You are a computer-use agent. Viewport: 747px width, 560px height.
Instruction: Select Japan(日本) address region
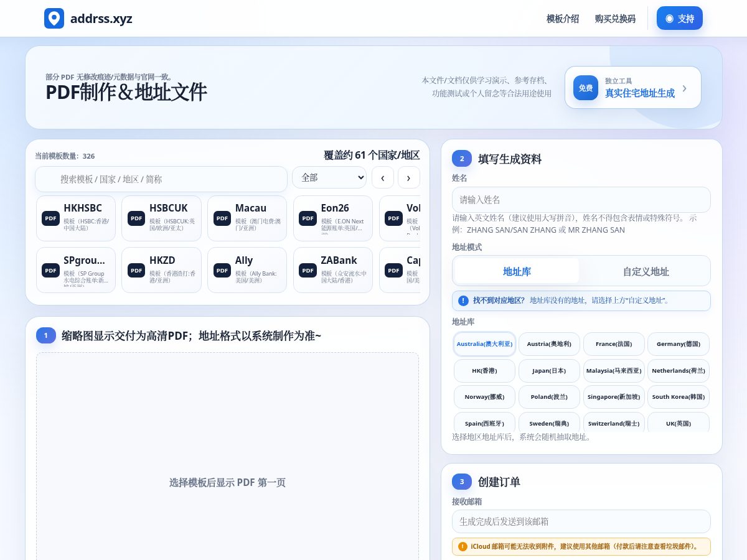[x=549, y=371]
